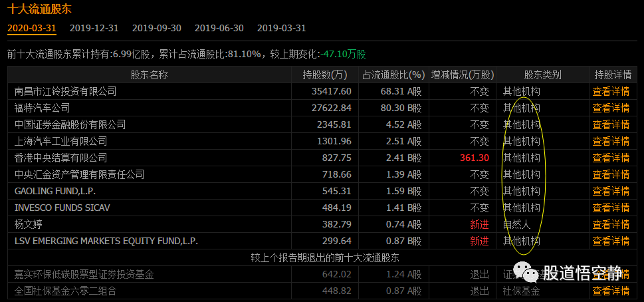Select LSV EMERGING MARKETS EQUITY FUND,L.P. name
The height and width of the screenshot is (302, 644).
click(x=106, y=241)
